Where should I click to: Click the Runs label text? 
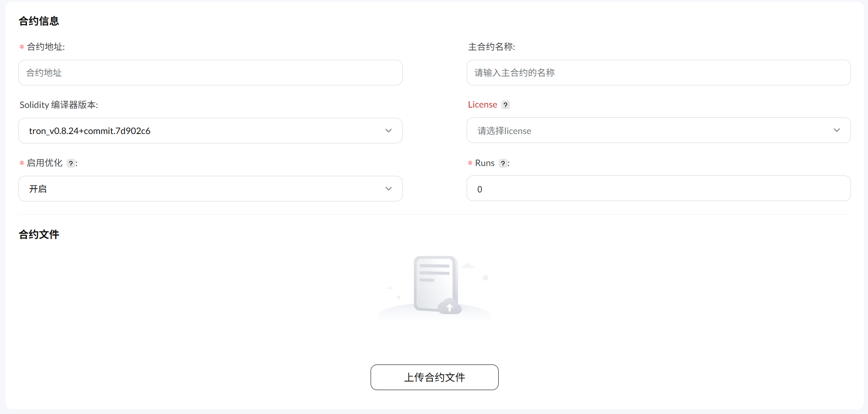click(485, 163)
